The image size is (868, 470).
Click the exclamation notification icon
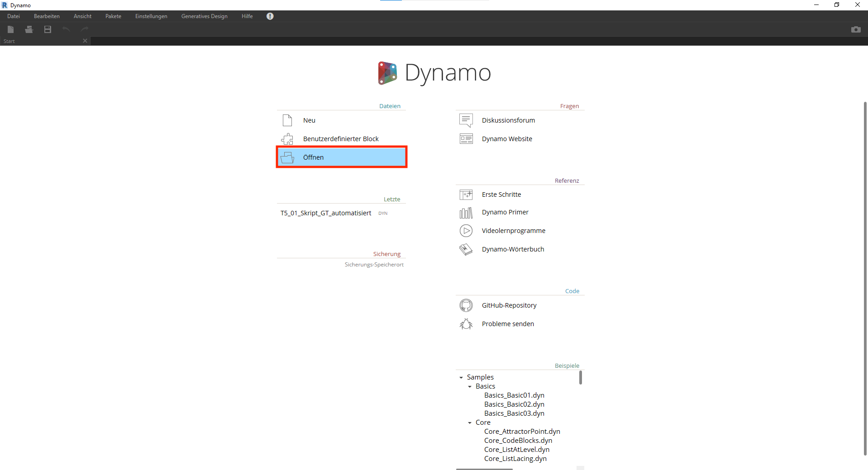(270, 16)
